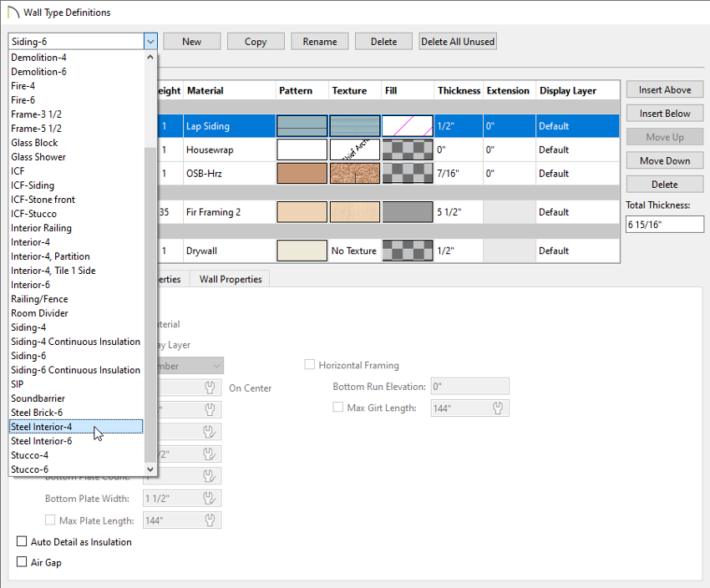Select Steel Brick-6 list entry
Screen dimensions: 710x588
coord(76,413)
